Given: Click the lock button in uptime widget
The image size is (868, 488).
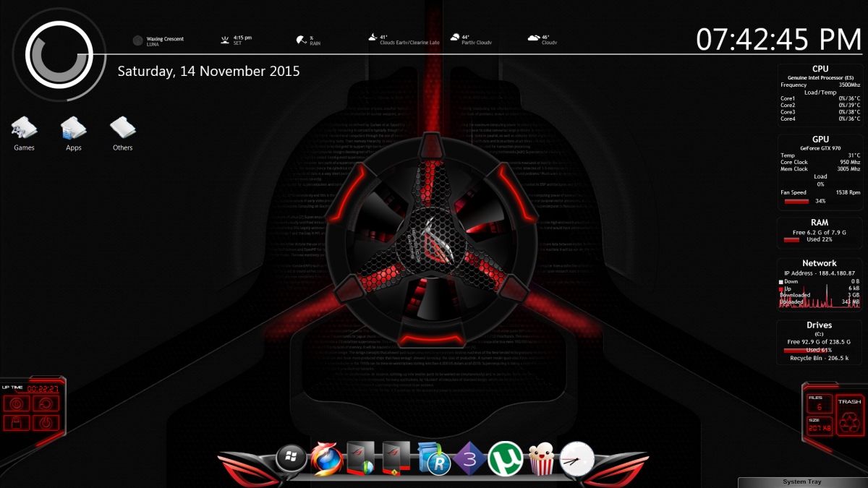Looking at the screenshot, I should [x=17, y=422].
